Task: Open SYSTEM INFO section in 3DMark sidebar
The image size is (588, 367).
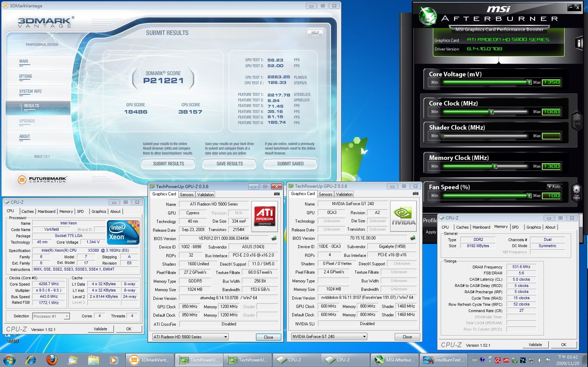Action: click(30, 91)
